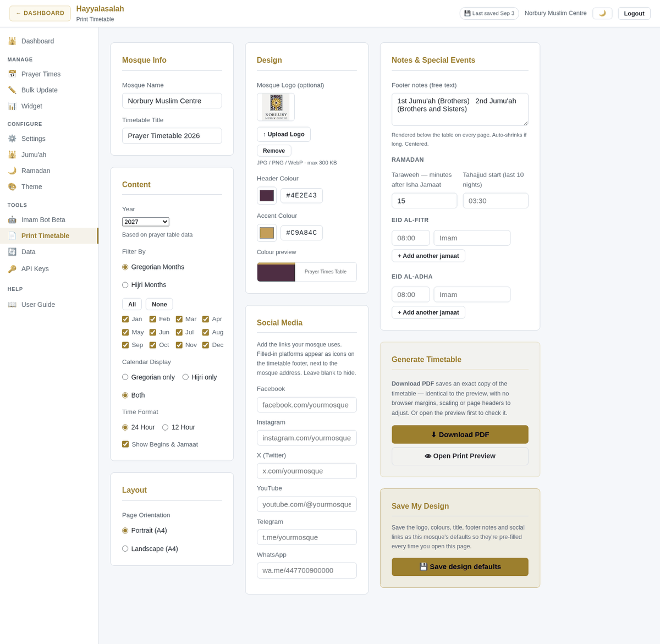Click the robot icon for Imam Bot Beta
660x644 pixels.
pos(12,219)
